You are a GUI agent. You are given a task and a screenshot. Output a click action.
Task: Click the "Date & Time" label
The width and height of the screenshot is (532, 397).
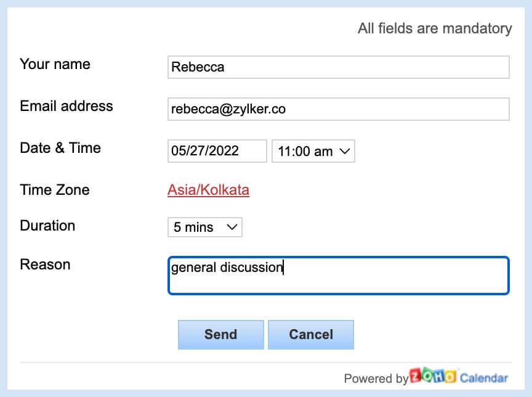click(x=60, y=148)
